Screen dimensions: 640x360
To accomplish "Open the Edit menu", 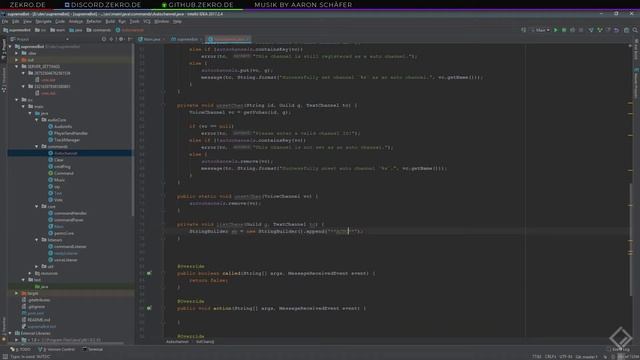I will tap(16, 21).
